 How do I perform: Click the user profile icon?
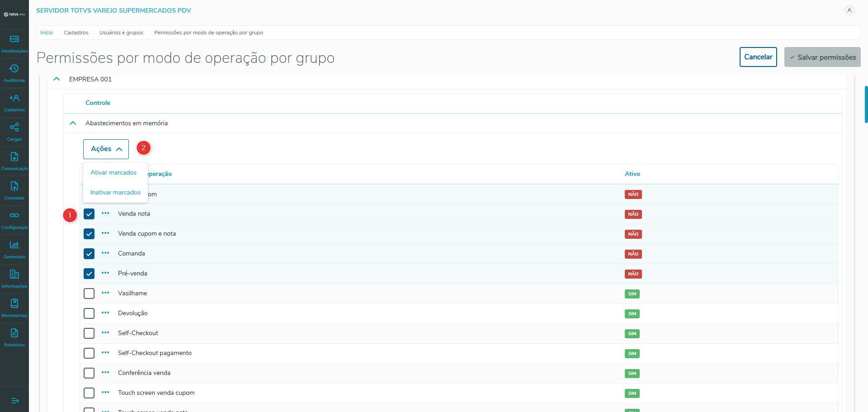849,10
